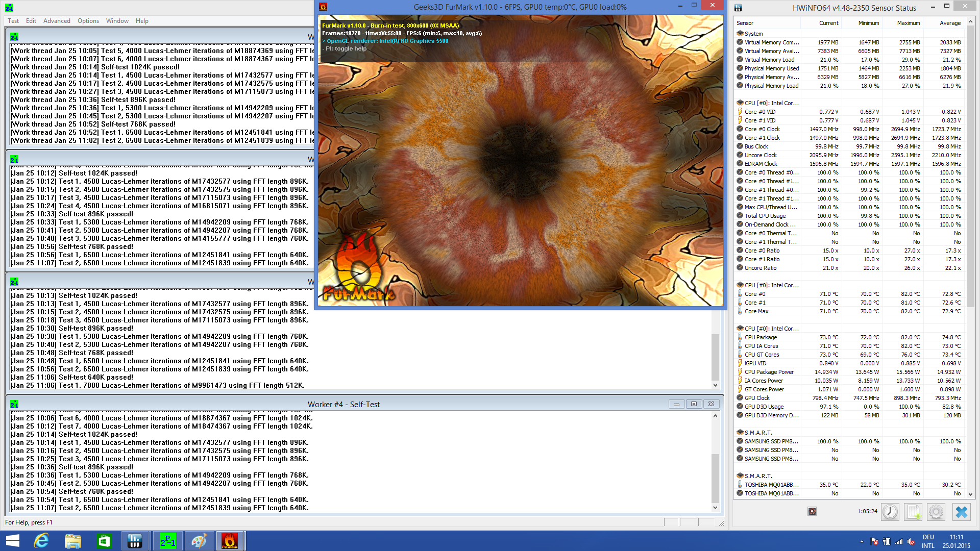Open HWiNFO sensor settings gear
Image resolution: width=980 pixels, height=551 pixels.
click(936, 512)
